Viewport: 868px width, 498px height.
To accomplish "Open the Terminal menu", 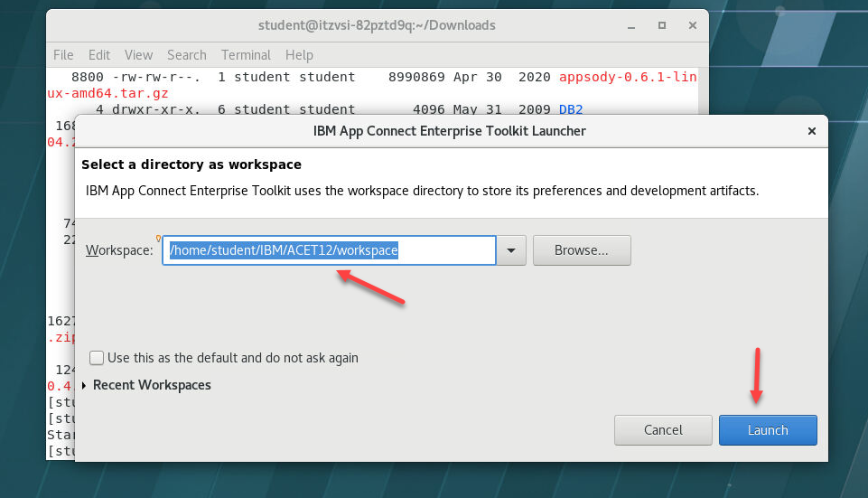I will [246, 55].
